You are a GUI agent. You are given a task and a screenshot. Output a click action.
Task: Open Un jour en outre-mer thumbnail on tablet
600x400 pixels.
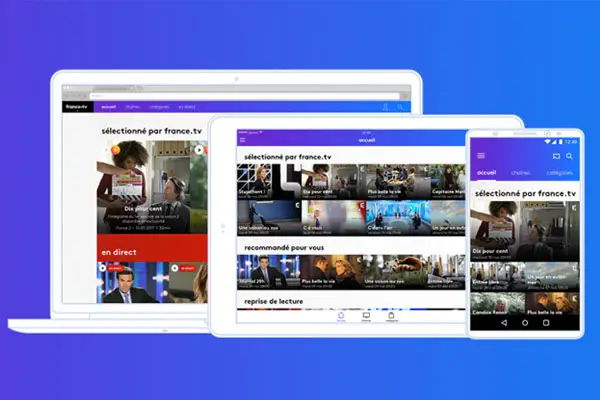pyautogui.click(x=448, y=218)
